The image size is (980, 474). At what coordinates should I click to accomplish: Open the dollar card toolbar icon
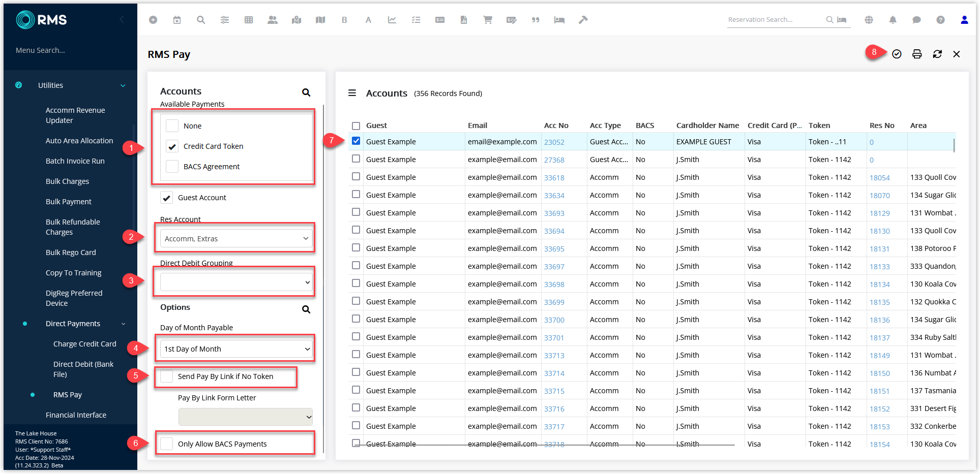440,20
